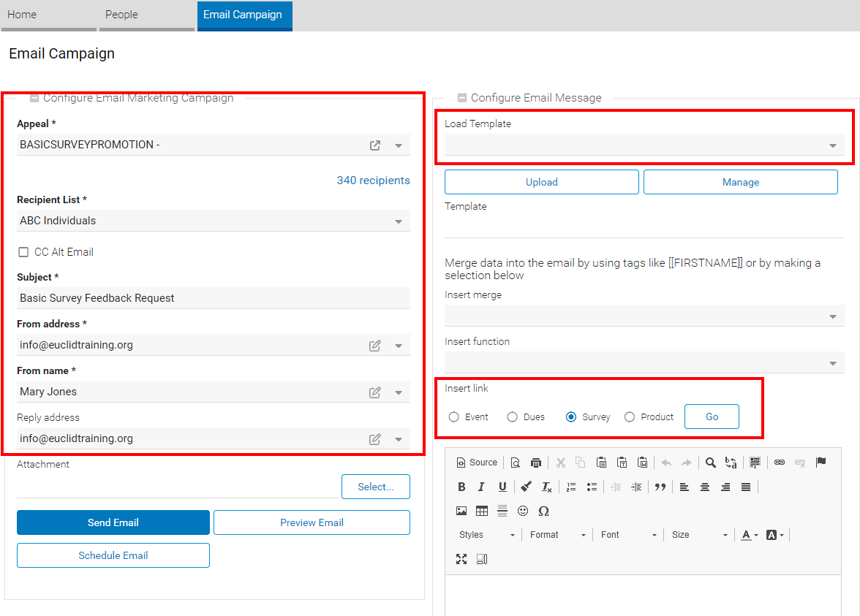Insert a hyperlink using the Link icon
The height and width of the screenshot is (616, 860).
click(x=780, y=463)
